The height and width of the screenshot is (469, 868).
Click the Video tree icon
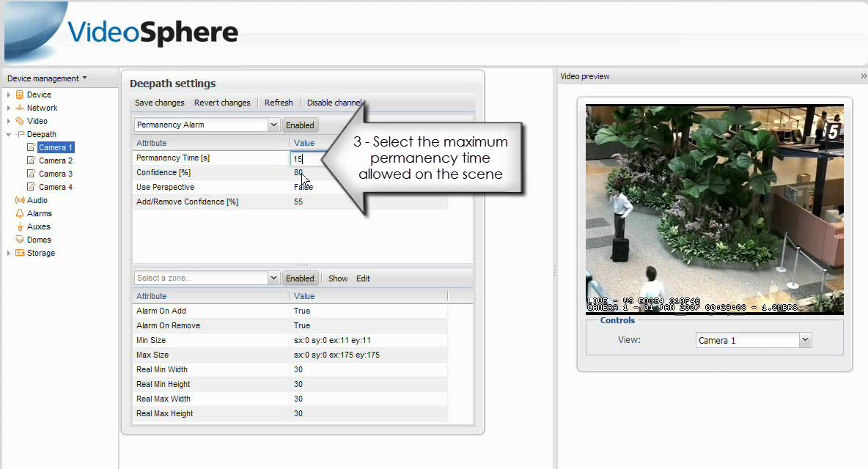tap(19, 121)
